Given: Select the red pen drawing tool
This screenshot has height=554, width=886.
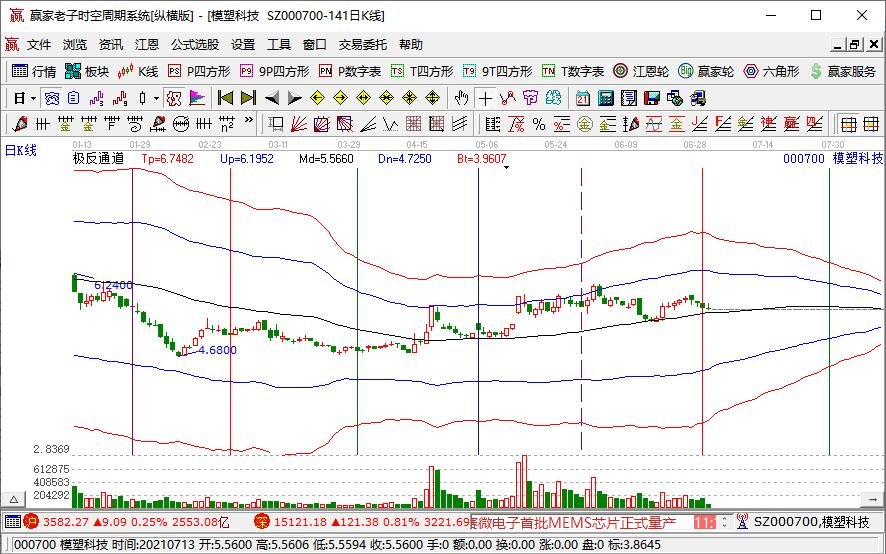Looking at the screenshot, I should click(x=19, y=123).
